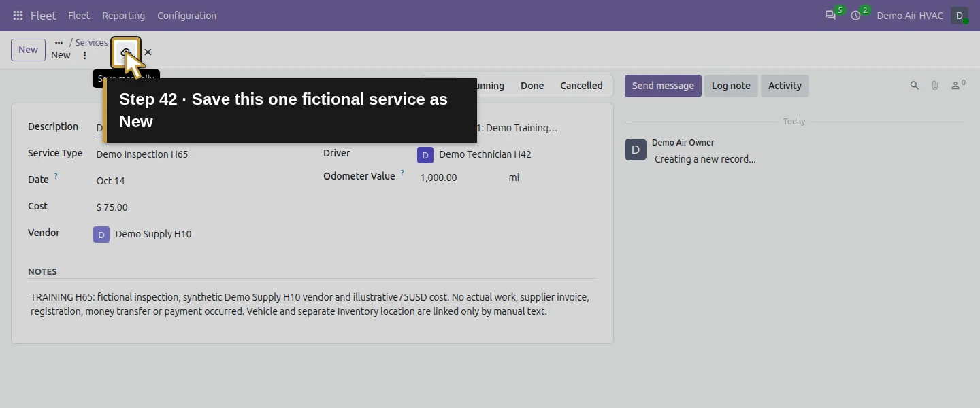Click the New record button

[28, 50]
